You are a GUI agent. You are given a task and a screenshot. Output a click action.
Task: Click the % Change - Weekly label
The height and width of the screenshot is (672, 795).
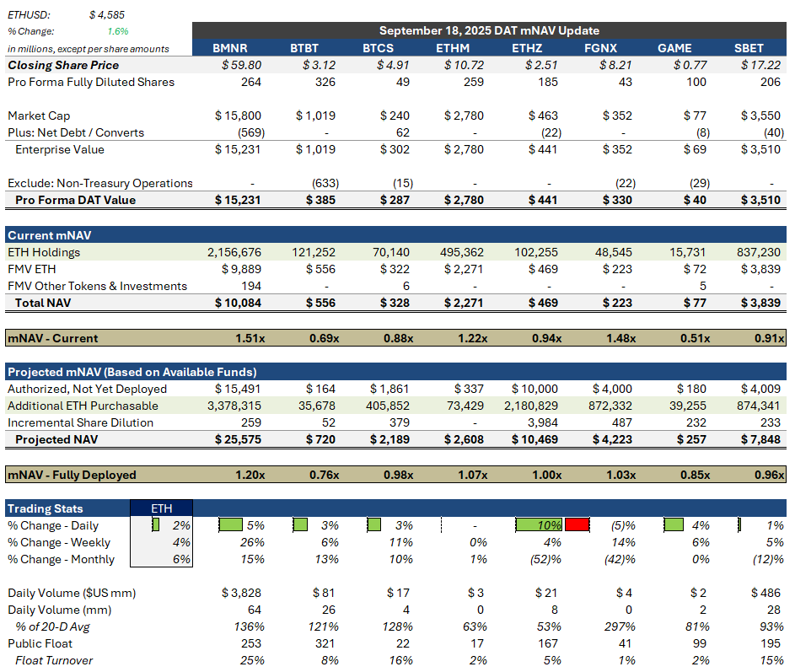(x=59, y=542)
